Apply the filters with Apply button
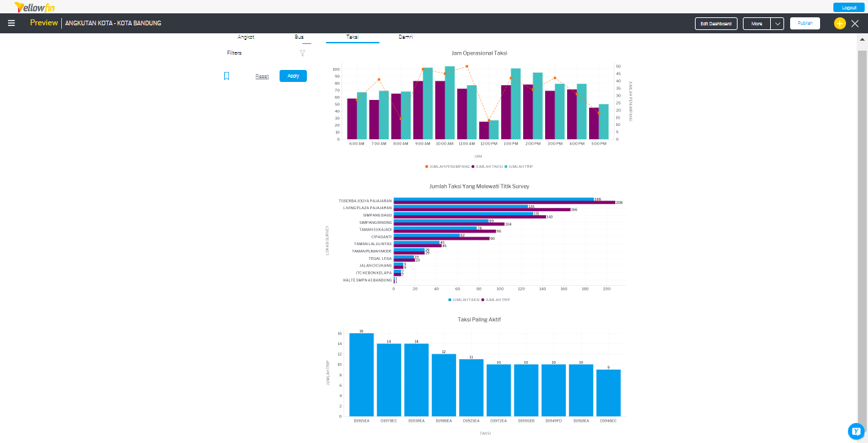Screen dimensions: 868x443 click(x=293, y=76)
